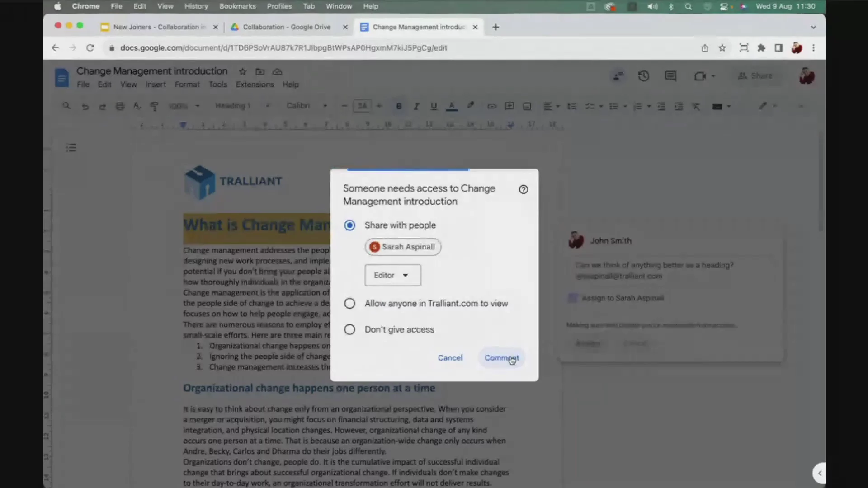This screenshot has height=488, width=868.
Task: Open the Docs home icon
Action: (61, 77)
